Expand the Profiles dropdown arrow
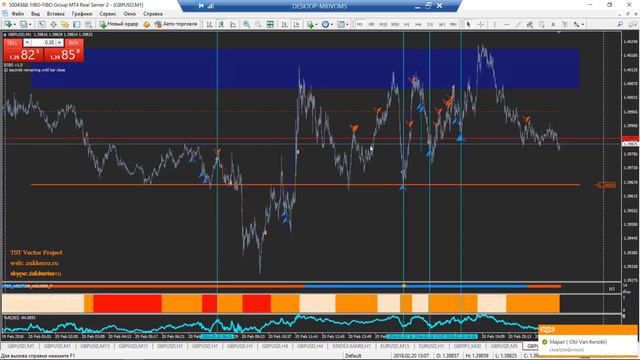The width and height of the screenshot is (640, 360). (x=30, y=24)
